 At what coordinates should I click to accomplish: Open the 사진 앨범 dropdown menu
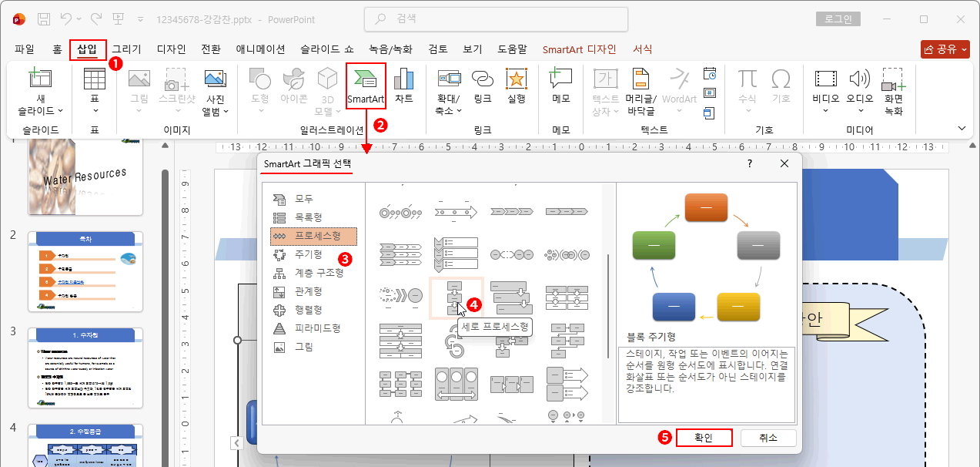click(x=215, y=111)
